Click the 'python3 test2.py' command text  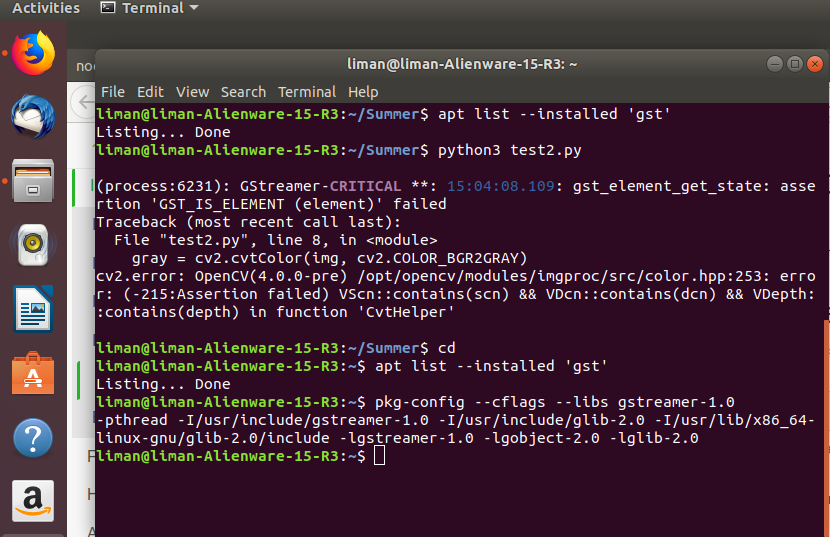[510, 150]
